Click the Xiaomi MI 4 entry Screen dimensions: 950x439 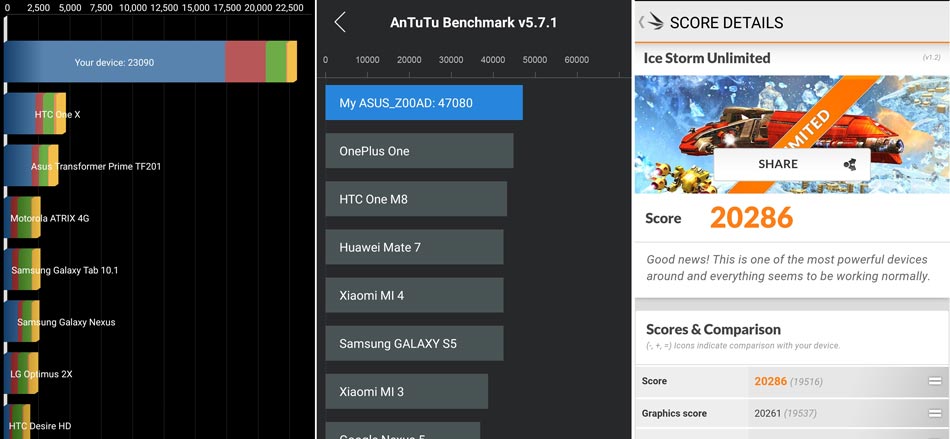pyautogui.click(x=414, y=295)
